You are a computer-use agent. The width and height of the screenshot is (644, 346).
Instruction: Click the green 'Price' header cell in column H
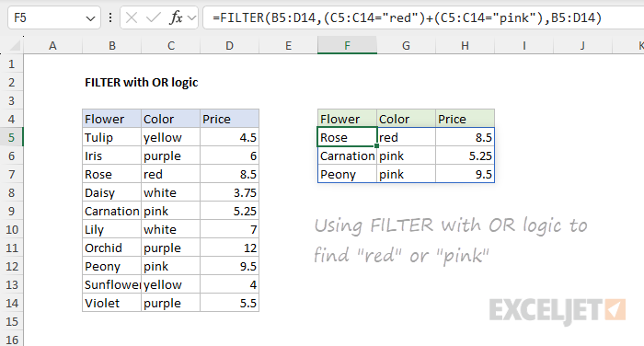[x=465, y=119]
